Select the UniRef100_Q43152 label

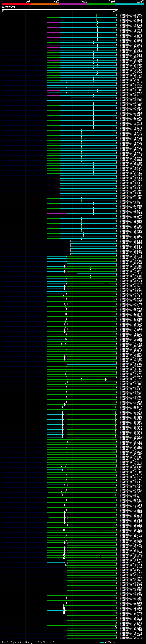pos(131,87)
